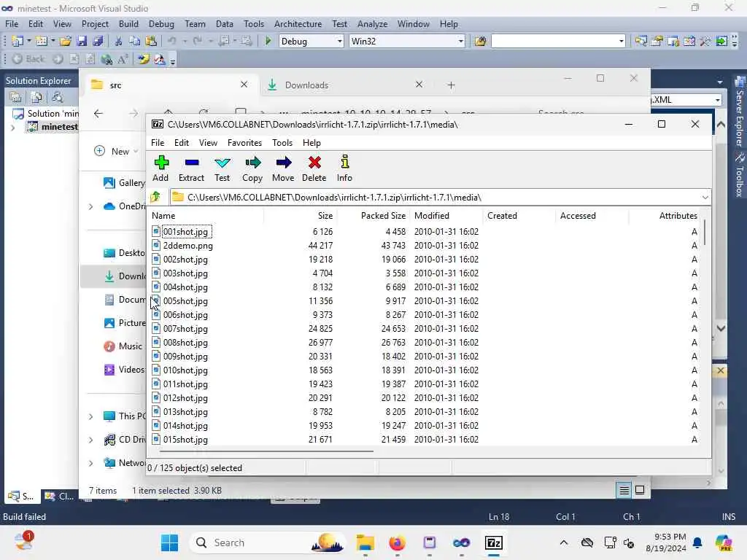The width and height of the screenshot is (747, 560).
Task: Click the Open File icon in Visual Studio
Action: tap(66, 42)
